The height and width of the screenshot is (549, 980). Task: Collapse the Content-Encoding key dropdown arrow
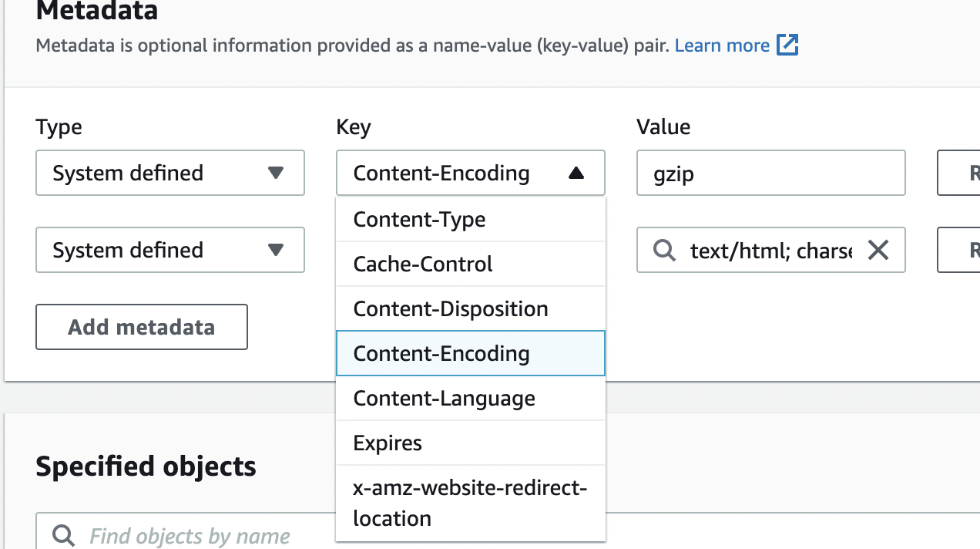click(x=576, y=173)
